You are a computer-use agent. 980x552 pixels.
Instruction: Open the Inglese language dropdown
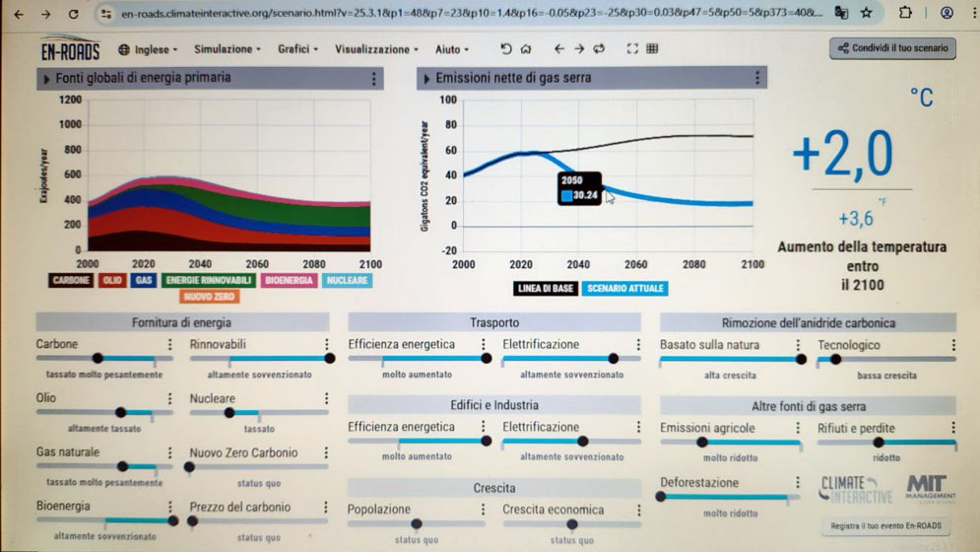[148, 49]
